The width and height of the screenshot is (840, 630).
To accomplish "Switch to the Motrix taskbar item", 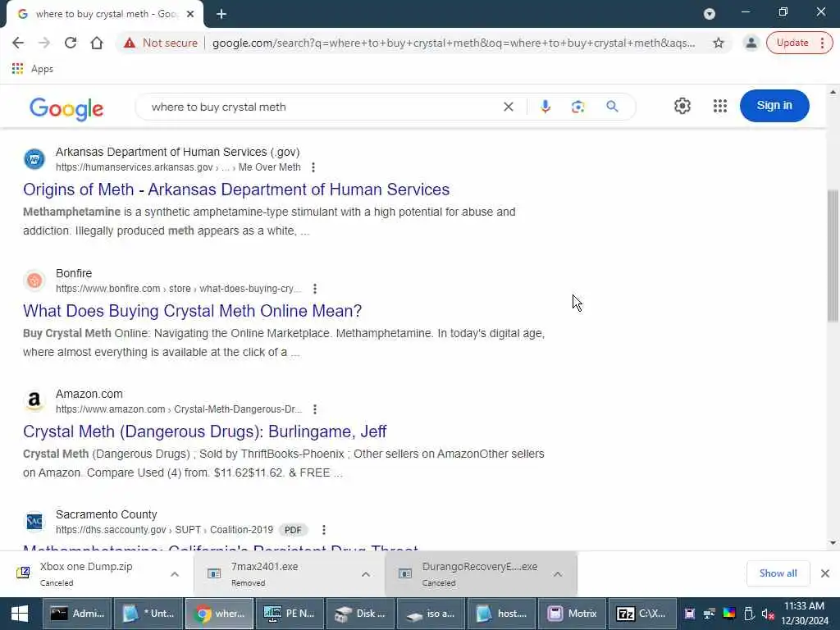I will click(x=572, y=614).
